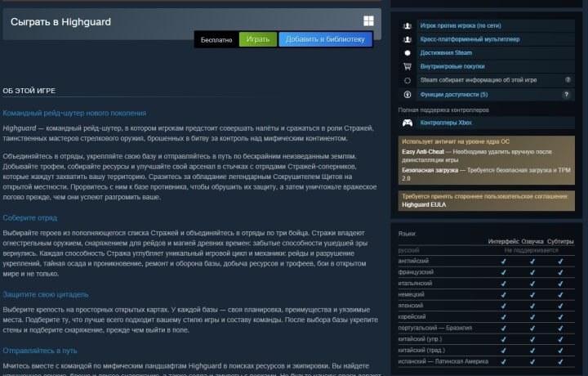Open Функции доступности (5) link

tap(454, 95)
